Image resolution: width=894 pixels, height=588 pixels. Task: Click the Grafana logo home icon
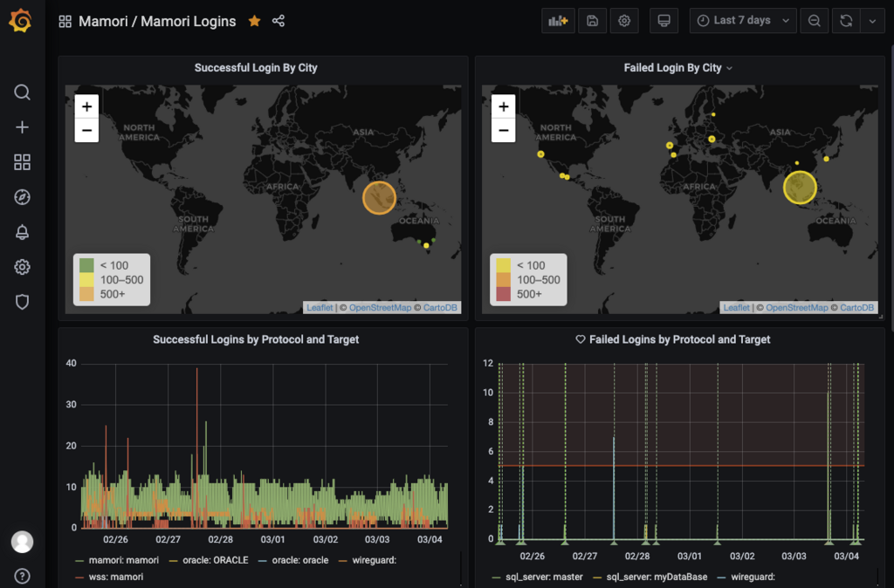(x=21, y=21)
